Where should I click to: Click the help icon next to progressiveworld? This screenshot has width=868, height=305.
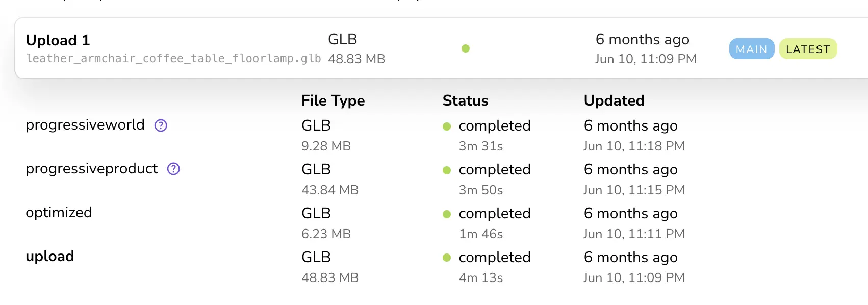click(161, 125)
